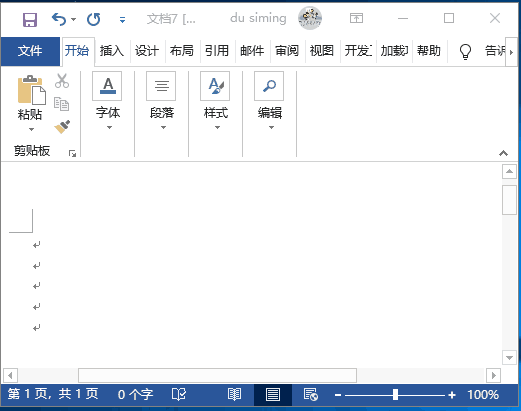Switch to the 设计 ribbon tab
This screenshot has width=521, height=411.
[147, 51]
